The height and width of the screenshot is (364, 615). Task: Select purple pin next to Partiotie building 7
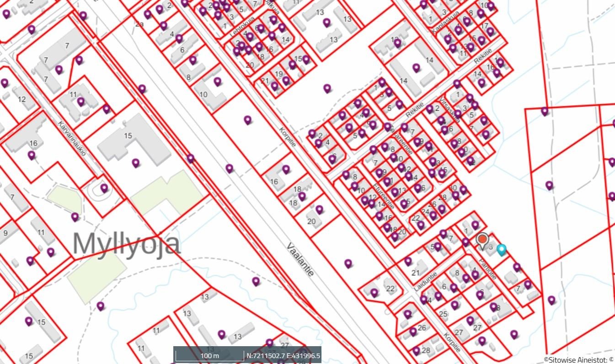coord(528,284)
